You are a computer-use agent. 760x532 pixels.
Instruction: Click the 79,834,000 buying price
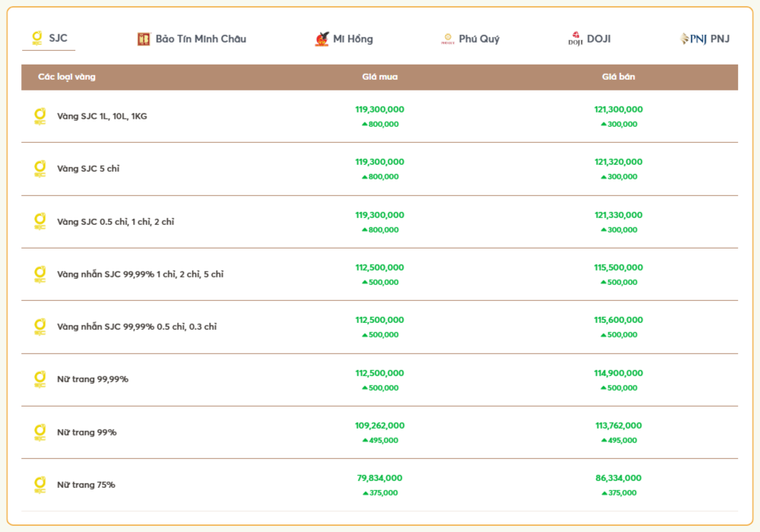coord(379,478)
